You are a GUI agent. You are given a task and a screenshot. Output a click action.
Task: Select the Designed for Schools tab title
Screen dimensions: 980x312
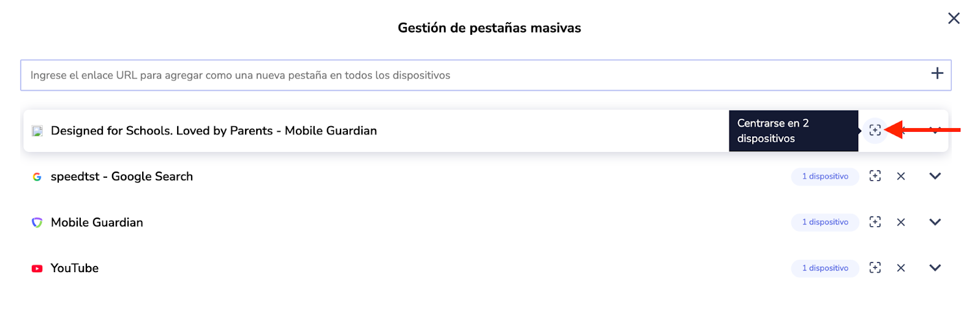(214, 131)
